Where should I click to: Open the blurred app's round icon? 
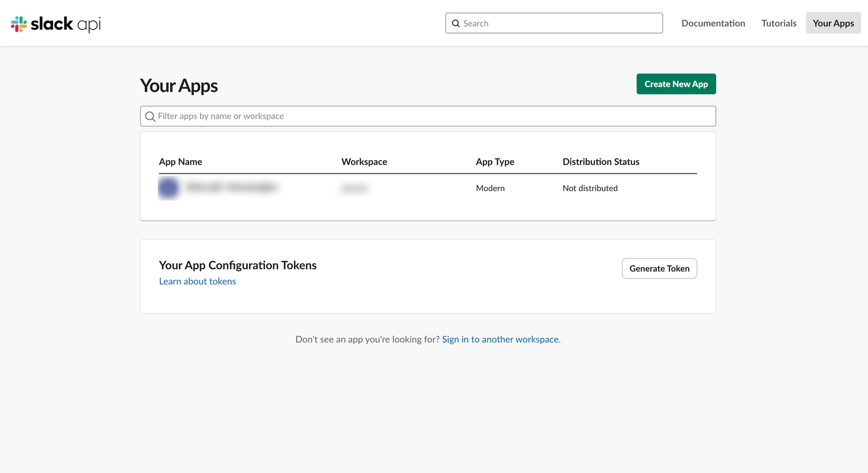pos(169,188)
